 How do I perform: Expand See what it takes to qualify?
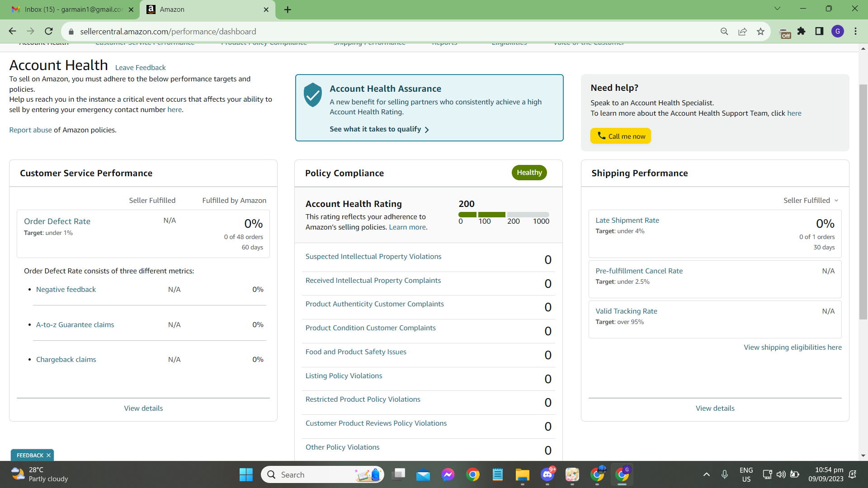pyautogui.click(x=379, y=129)
